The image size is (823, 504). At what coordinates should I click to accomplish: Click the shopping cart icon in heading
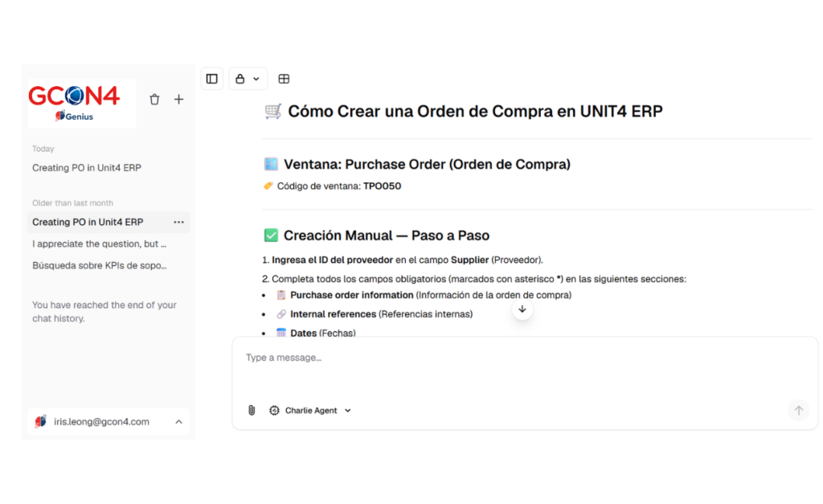coord(273,111)
